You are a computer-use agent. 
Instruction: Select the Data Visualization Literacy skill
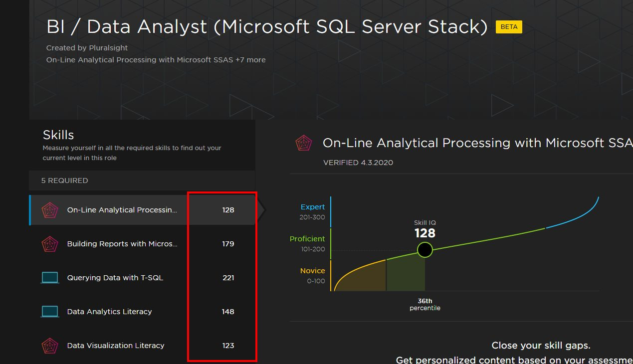pos(116,346)
